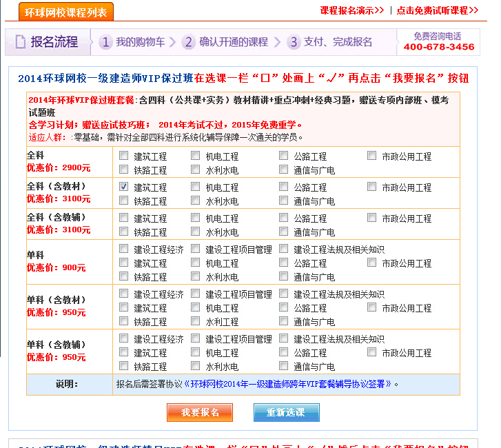
Task: Check 机电工程 in 全科（含教材） row
Action: pos(195,187)
